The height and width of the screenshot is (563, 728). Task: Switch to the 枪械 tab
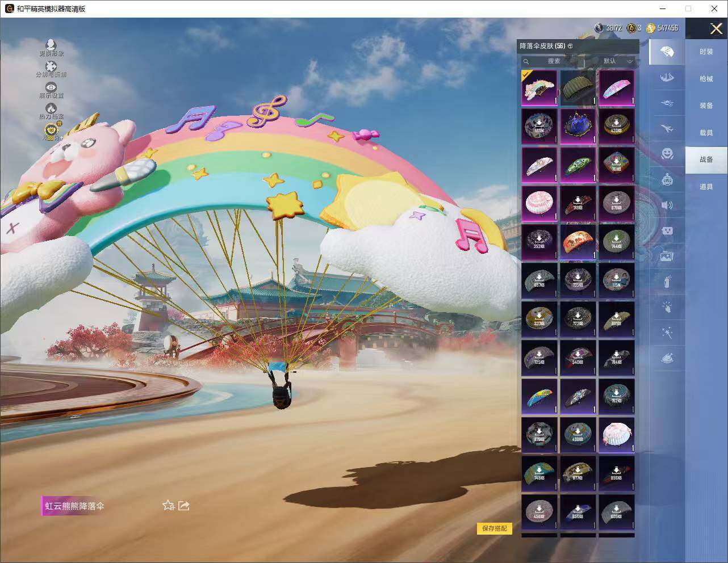[x=706, y=79]
